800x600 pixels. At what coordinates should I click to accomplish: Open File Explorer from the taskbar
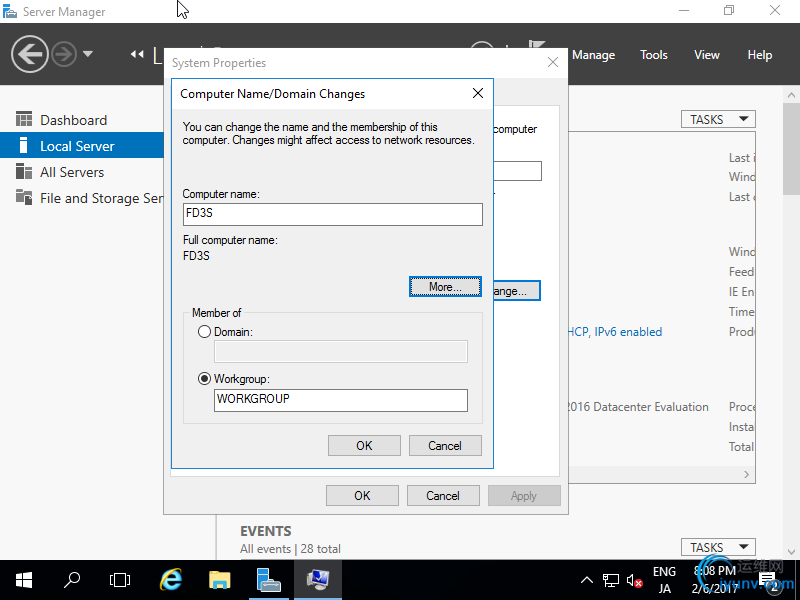(220, 579)
